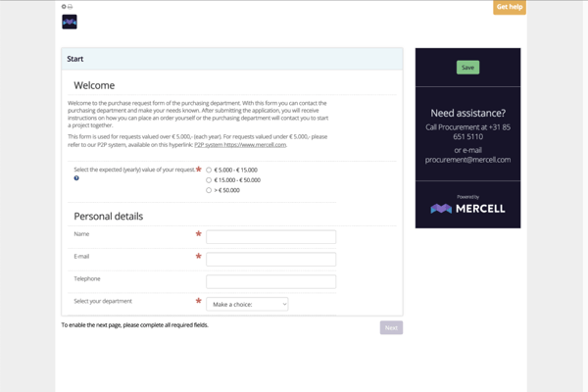
Task: Click the 'Select your department' label
Action: pos(103,301)
